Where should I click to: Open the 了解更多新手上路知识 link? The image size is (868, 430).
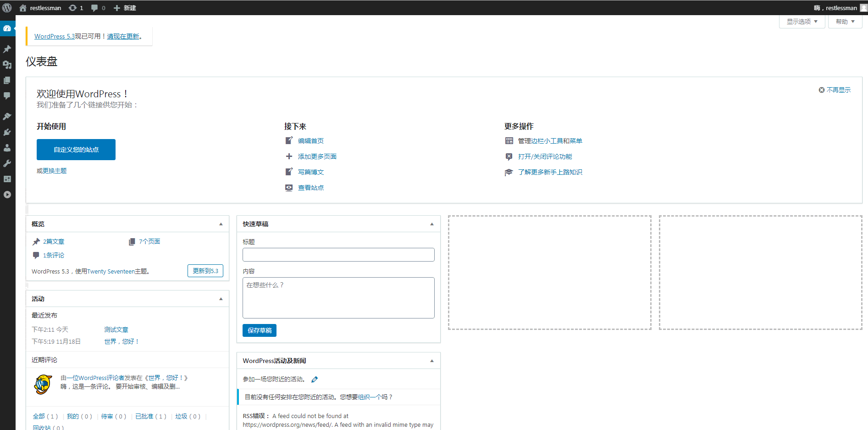(x=550, y=172)
